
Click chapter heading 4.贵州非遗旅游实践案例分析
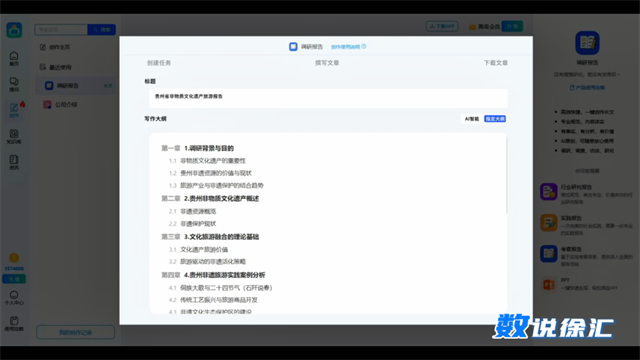(x=224, y=275)
